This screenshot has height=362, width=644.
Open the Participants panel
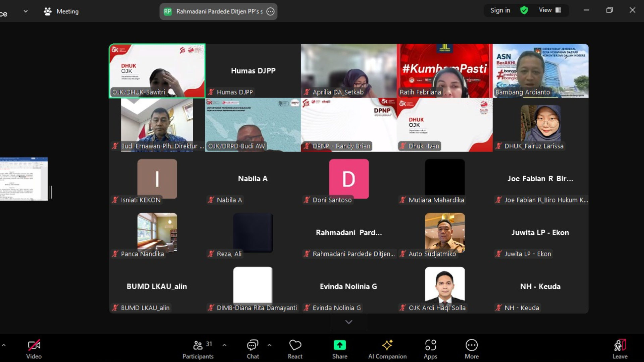click(x=198, y=349)
